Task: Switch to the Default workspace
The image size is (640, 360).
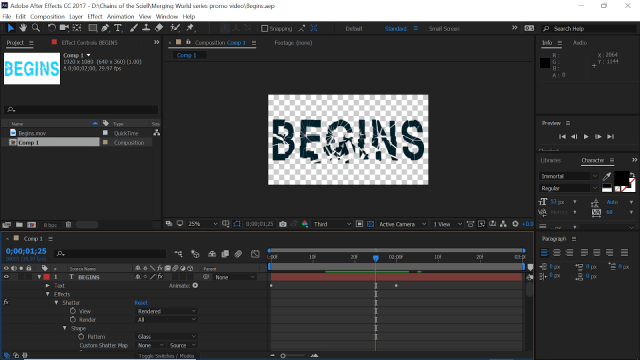Action: (354, 29)
